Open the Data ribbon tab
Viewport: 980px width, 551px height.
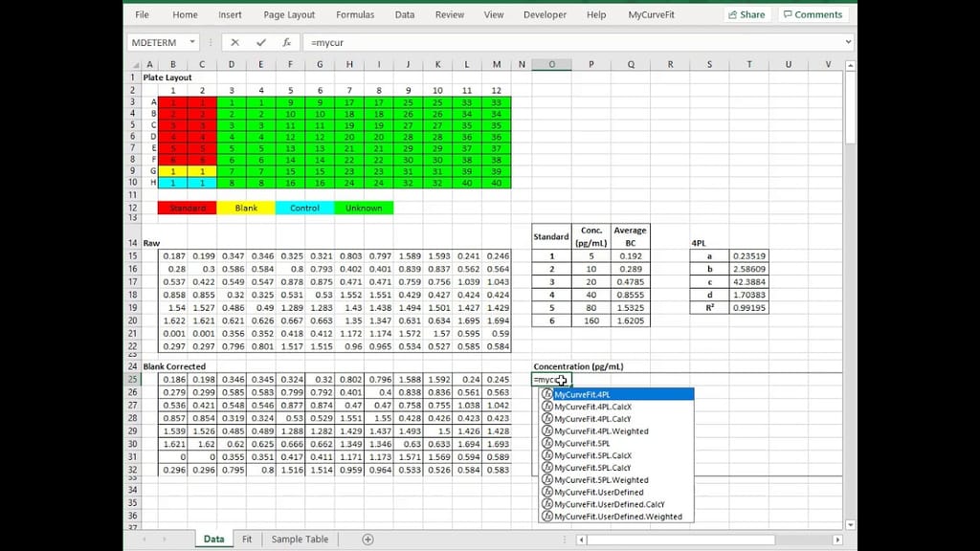pyautogui.click(x=405, y=14)
